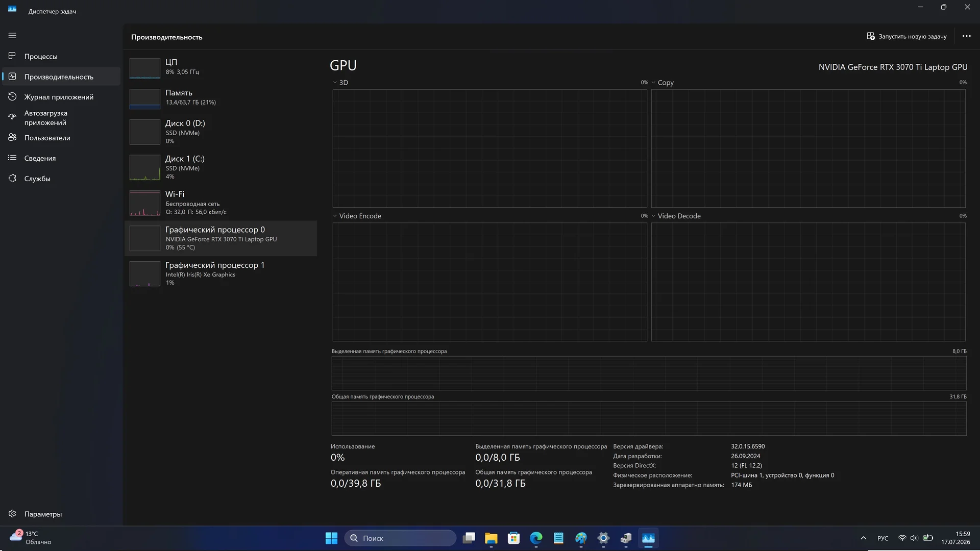Select Диск 1 (C:) item
This screenshot has width=980, height=551.
click(220, 167)
